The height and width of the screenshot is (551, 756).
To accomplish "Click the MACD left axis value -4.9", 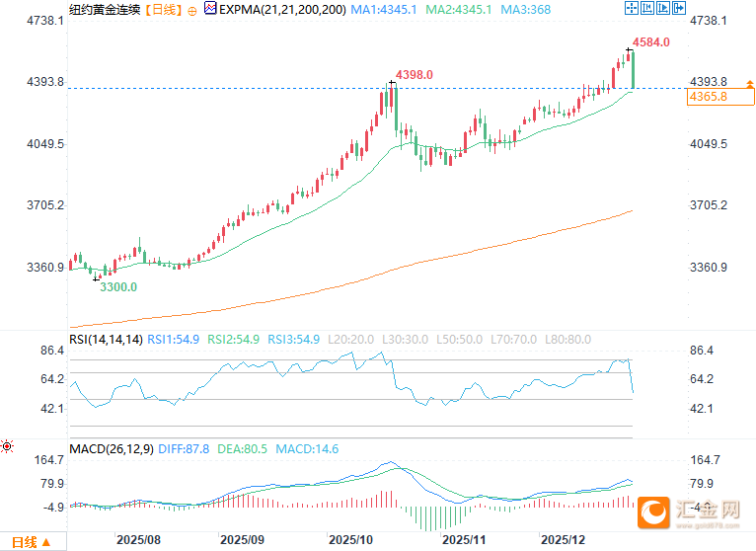I will point(53,508).
